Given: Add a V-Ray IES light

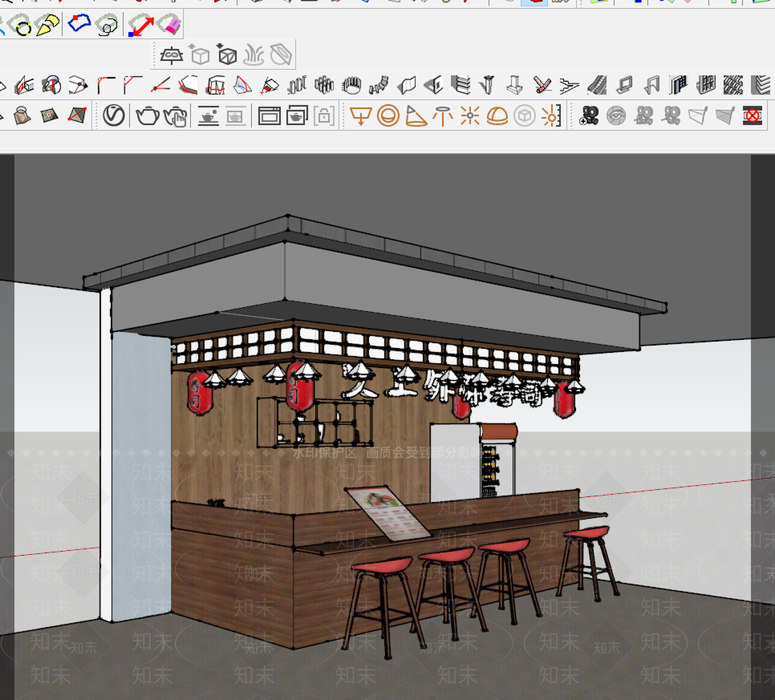Looking at the screenshot, I should 443,116.
